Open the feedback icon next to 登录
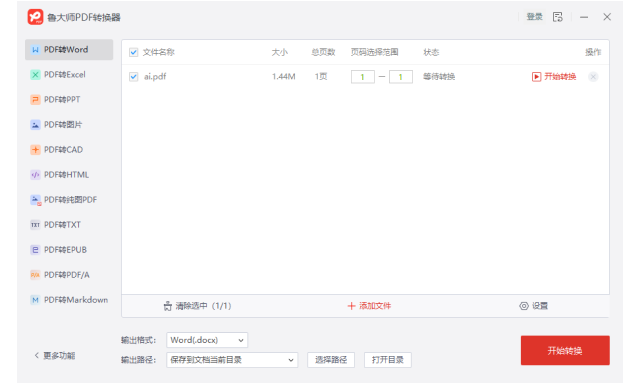Screen dimensions: 640x384 point(558,17)
